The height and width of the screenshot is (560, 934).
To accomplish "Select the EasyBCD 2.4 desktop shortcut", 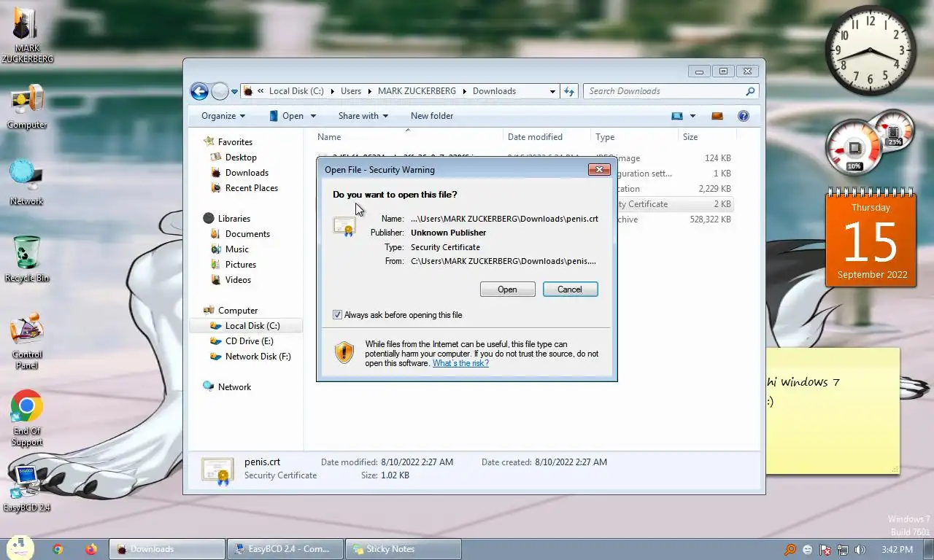I will (x=27, y=488).
